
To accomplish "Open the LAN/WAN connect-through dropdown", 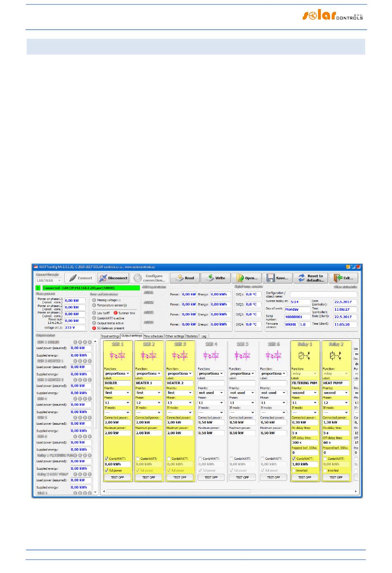I will (x=49, y=281).
